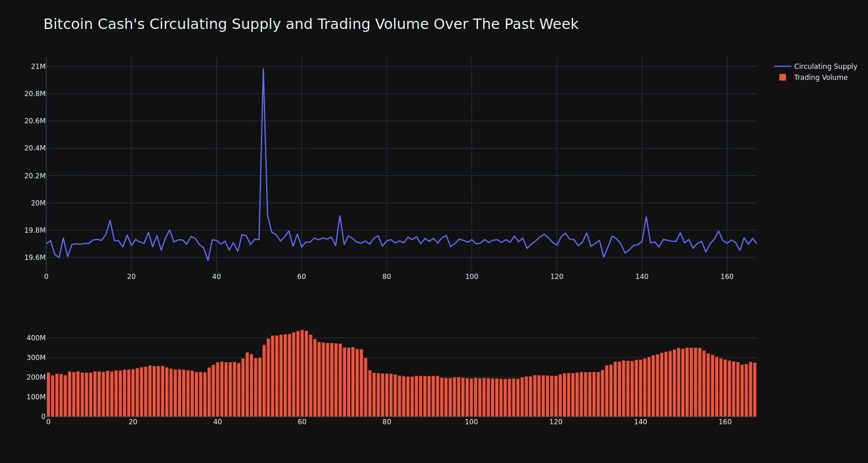868x463 pixels.
Task: Click the 200M label on volume axis
Action: tap(35, 377)
